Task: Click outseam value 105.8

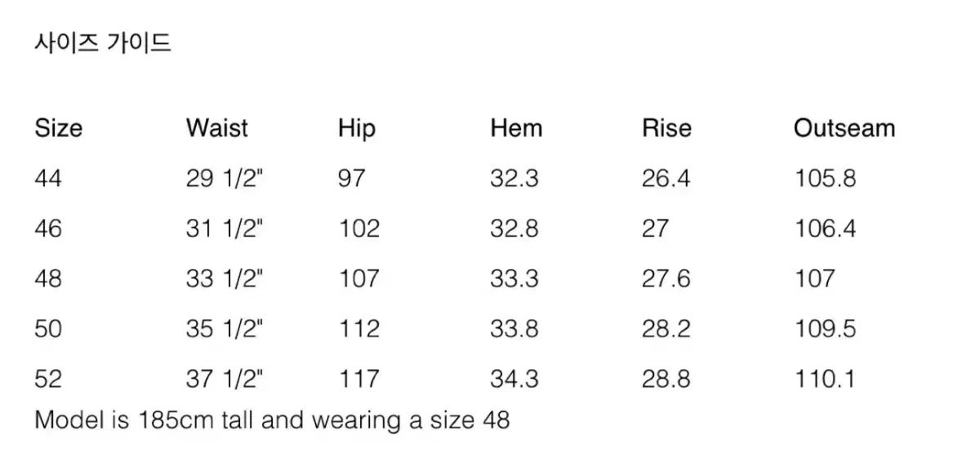Action: click(x=825, y=178)
